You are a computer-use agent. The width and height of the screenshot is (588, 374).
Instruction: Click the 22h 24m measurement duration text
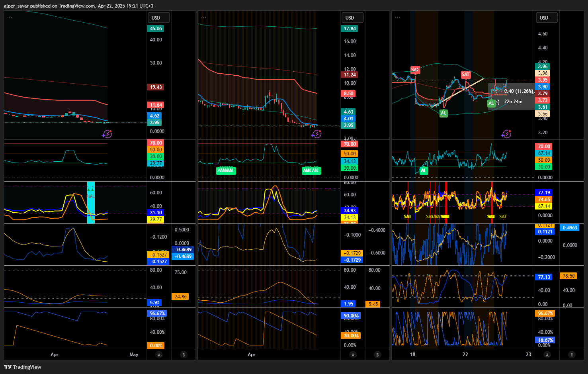click(513, 102)
